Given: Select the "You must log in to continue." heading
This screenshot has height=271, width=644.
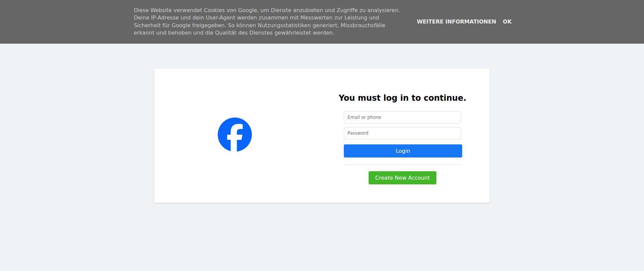Looking at the screenshot, I should pyautogui.click(x=402, y=98).
